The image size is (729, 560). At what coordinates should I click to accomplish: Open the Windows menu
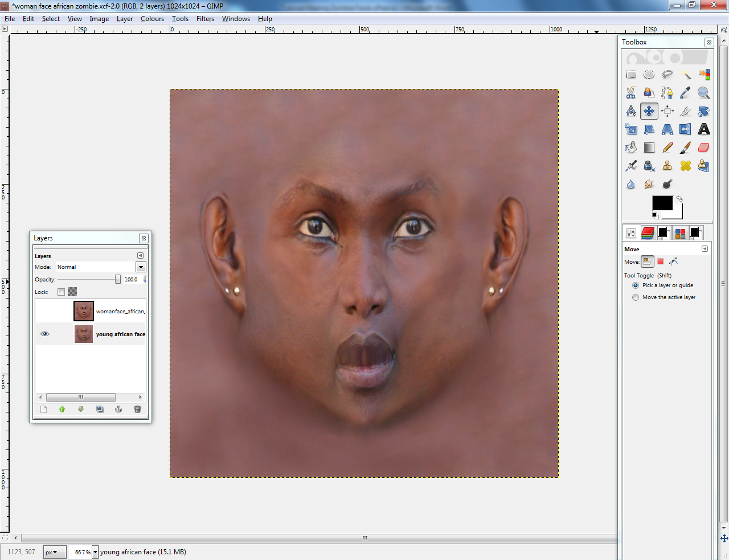pyautogui.click(x=236, y=19)
